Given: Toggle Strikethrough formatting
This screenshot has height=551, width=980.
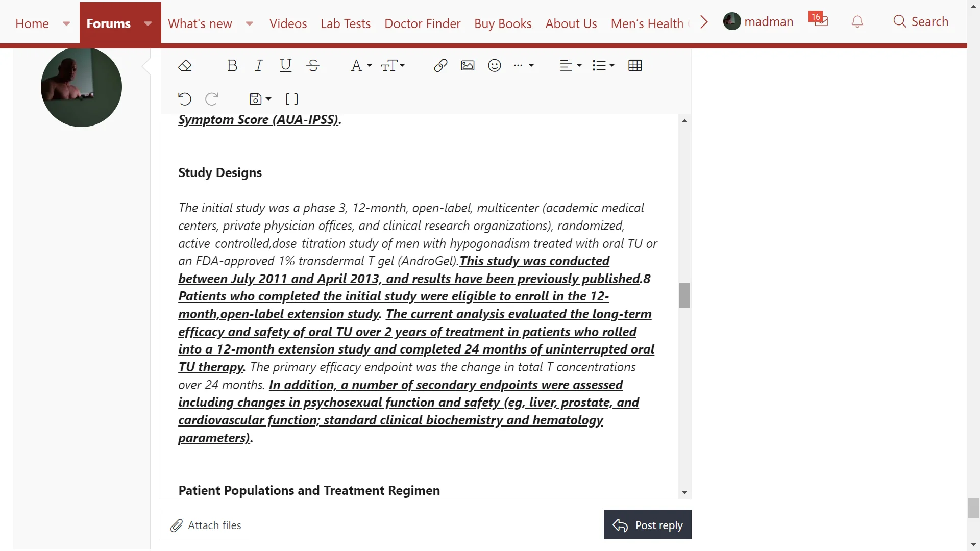Looking at the screenshot, I should (313, 66).
